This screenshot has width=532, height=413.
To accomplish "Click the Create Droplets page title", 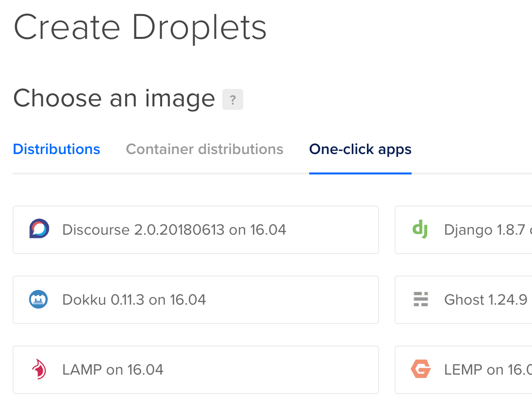I will pos(140,28).
